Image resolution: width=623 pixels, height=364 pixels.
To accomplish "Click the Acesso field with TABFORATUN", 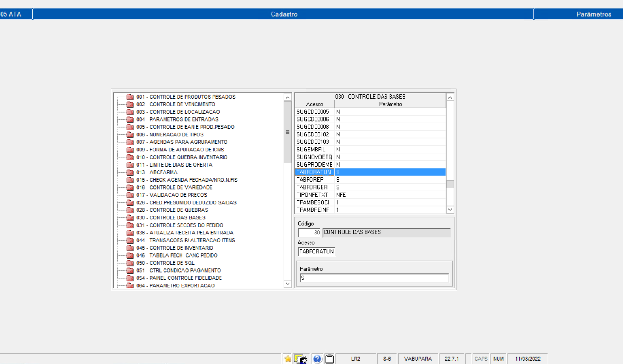I will tap(317, 251).
